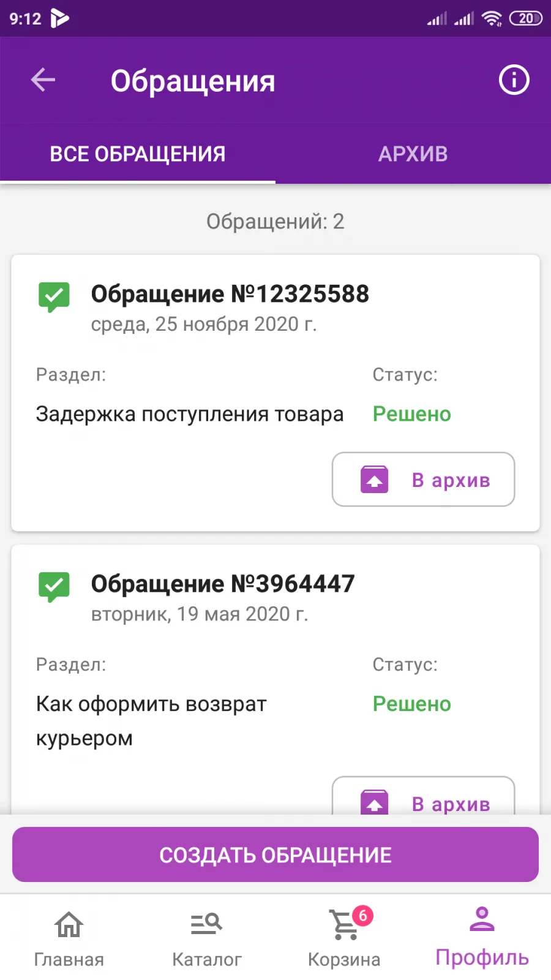Open the Главная home icon
The image size is (551, 980).
69,924
